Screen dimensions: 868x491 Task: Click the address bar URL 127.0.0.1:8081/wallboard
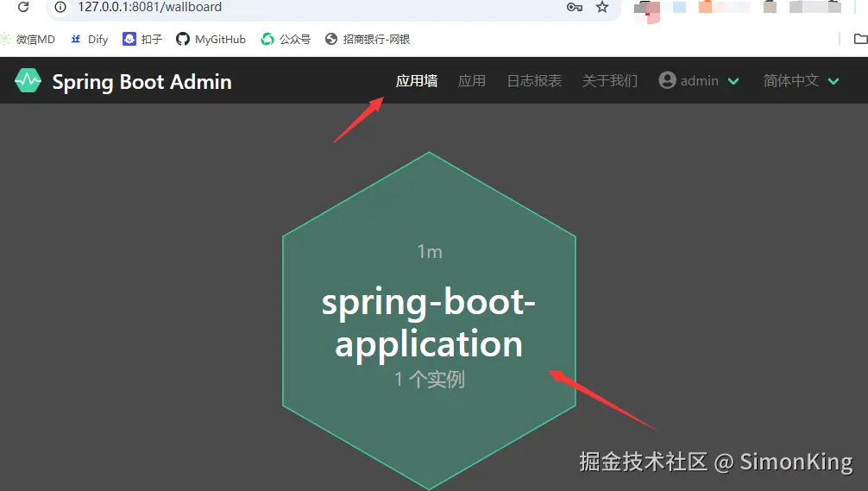tap(149, 7)
